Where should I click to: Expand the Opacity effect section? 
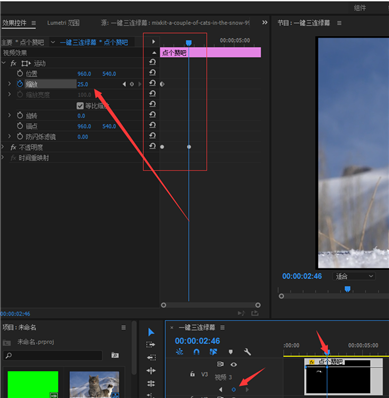tap(3, 147)
